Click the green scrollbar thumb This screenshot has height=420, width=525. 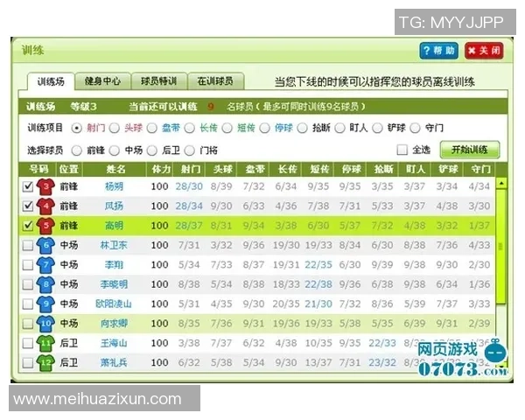pyautogui.click(x=501, y=247)
